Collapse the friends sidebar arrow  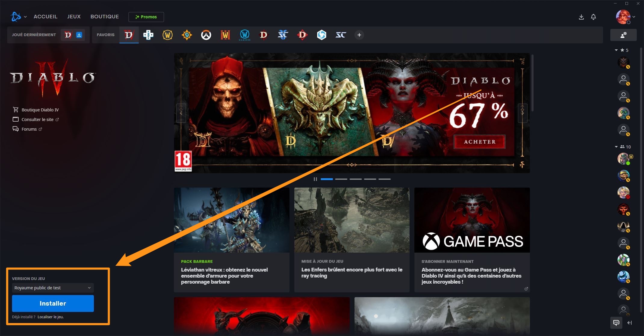tap(630, 323)
